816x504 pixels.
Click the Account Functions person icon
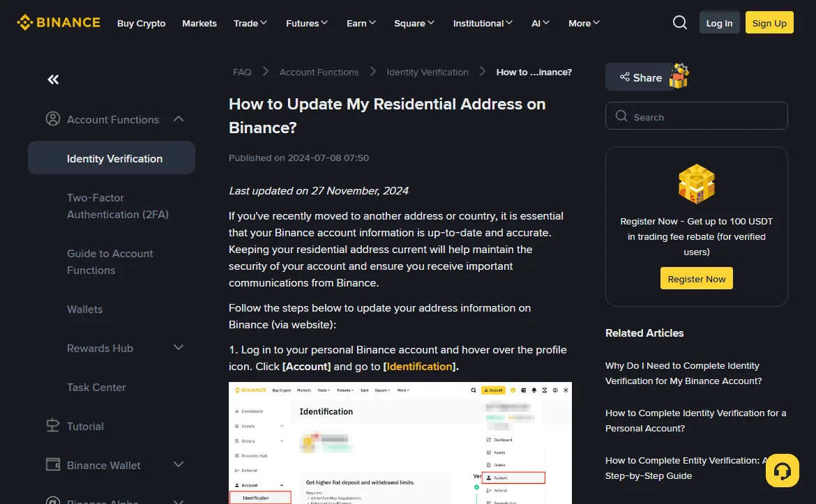(52, 119)
